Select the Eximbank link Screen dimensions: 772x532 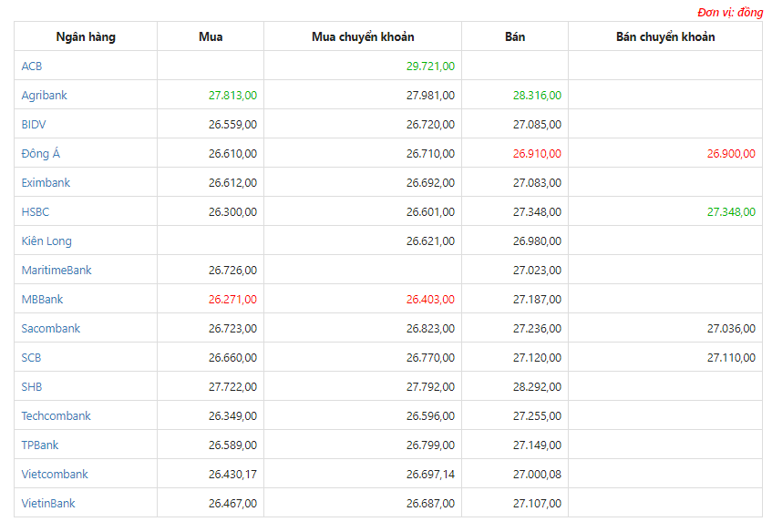[x=46, y=182]
